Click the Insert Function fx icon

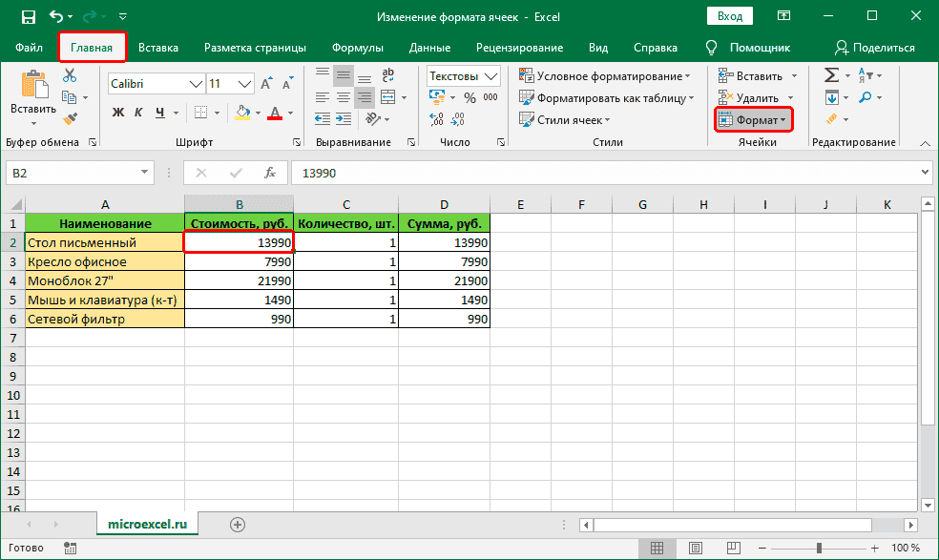click(270, 173)
